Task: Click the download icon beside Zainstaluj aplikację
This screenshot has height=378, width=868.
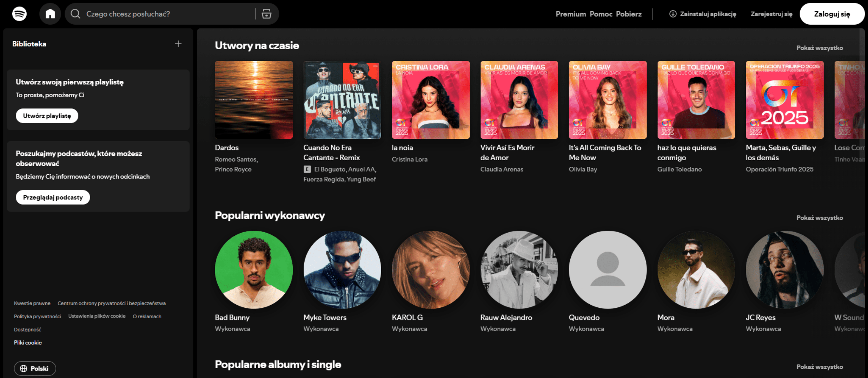Action: tap(672, 14)
